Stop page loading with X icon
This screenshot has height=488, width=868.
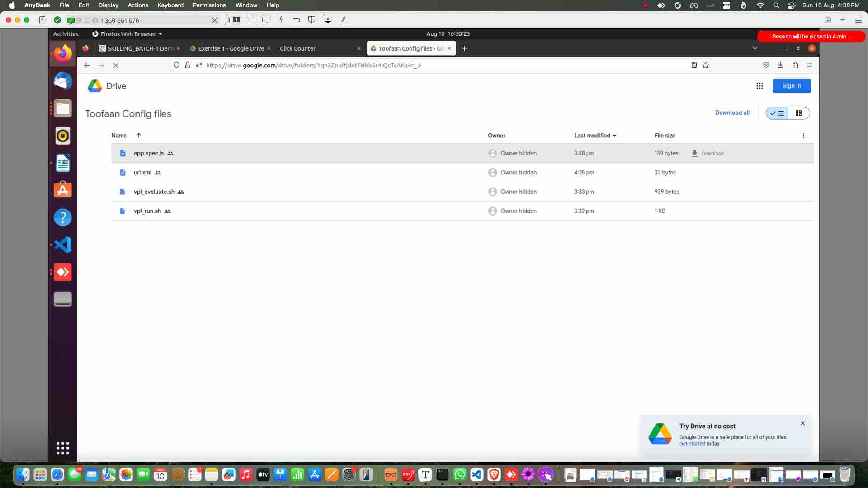[x=116, y=65]
